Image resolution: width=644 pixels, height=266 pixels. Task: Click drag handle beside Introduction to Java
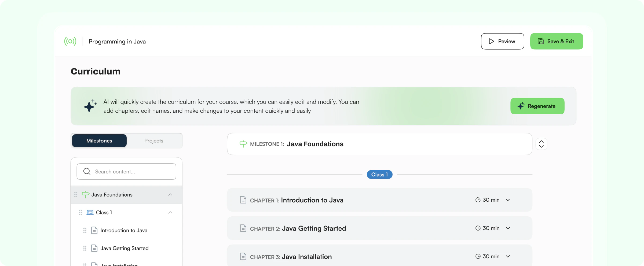tap(85, 230)
